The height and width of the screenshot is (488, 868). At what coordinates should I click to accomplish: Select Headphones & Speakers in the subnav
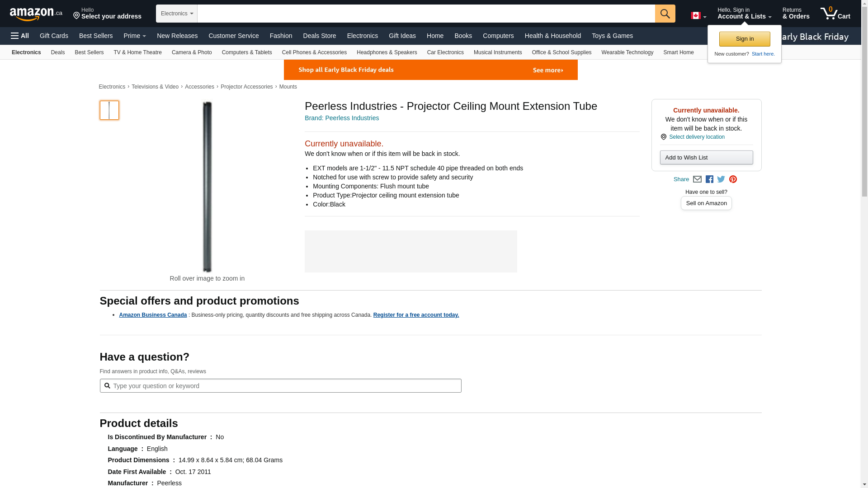click(387, 52)
